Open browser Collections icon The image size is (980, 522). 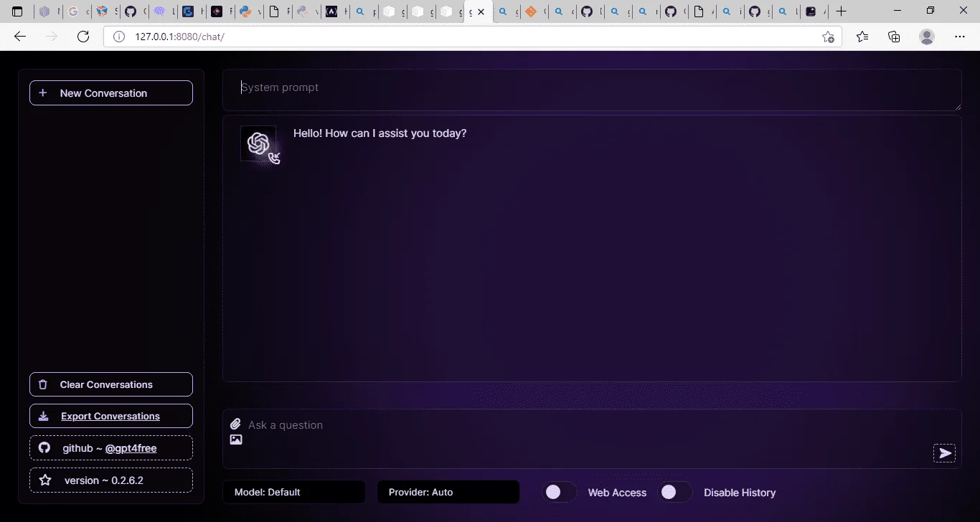pos(894,37)
